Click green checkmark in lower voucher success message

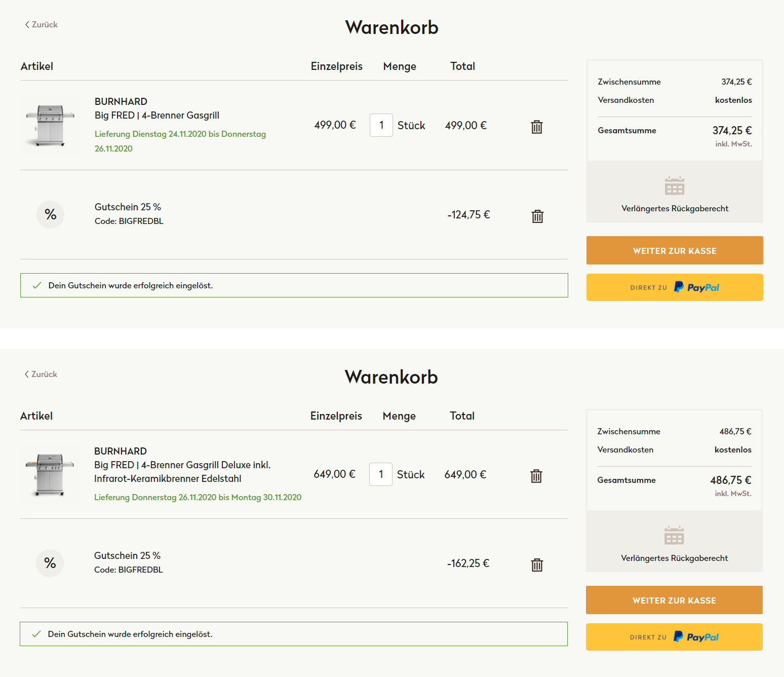point(36,634)
